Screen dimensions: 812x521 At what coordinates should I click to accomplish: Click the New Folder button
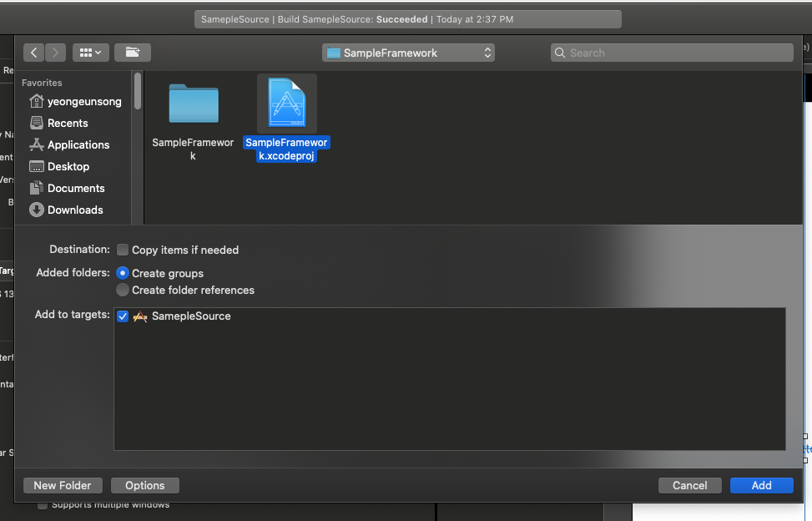click(x=63, y=485)
